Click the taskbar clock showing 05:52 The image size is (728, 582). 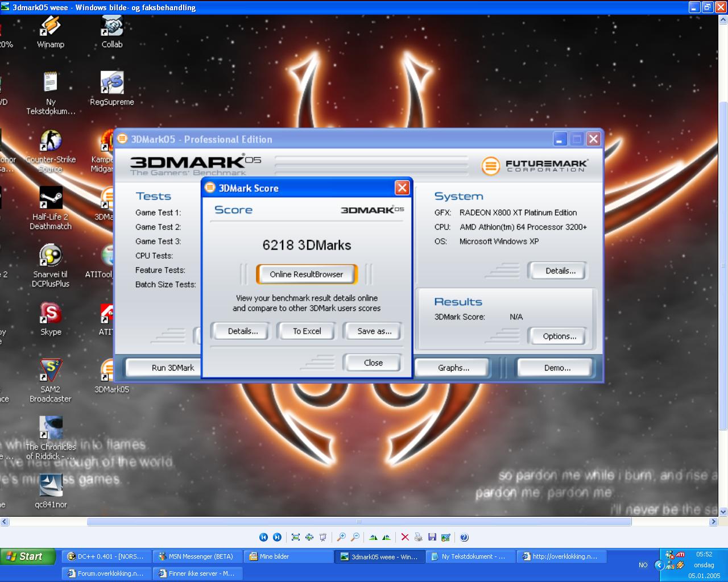(704, 554)
